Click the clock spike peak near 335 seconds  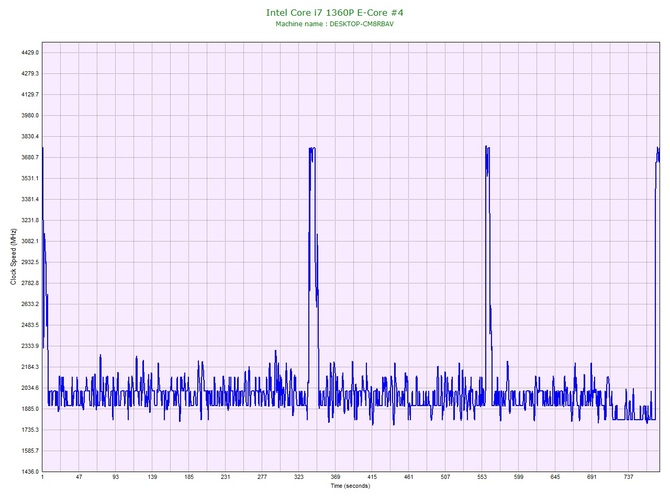(x=312, y=149)
